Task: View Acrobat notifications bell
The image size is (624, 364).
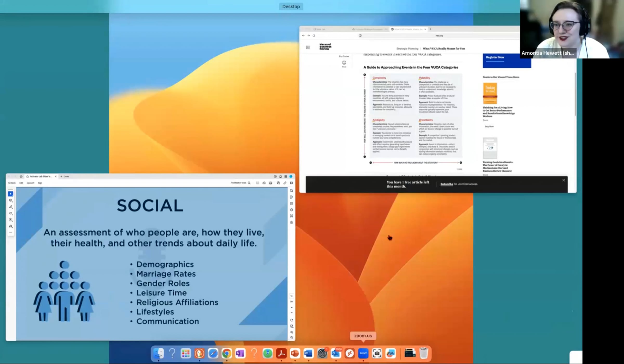Action: [x=280, y=176]
